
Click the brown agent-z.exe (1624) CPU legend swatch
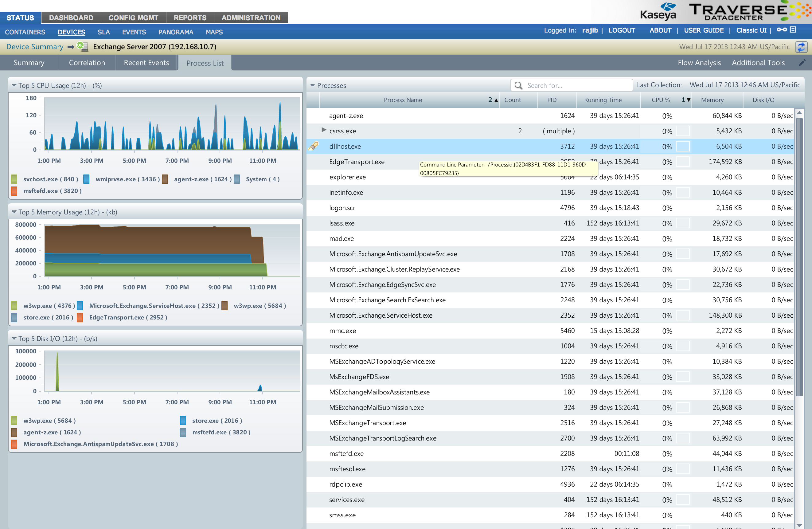pos(165,179)
